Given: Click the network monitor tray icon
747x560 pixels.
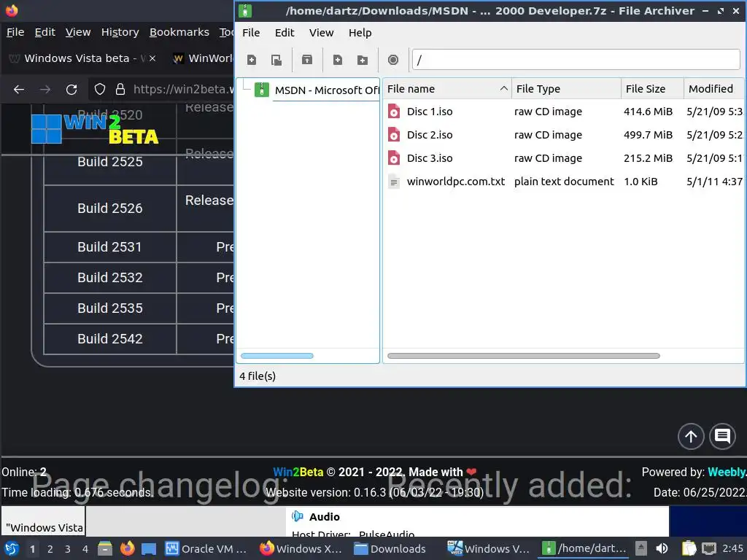Looking at the screenshot, I should pyautogui.click(x=709, y=548).
